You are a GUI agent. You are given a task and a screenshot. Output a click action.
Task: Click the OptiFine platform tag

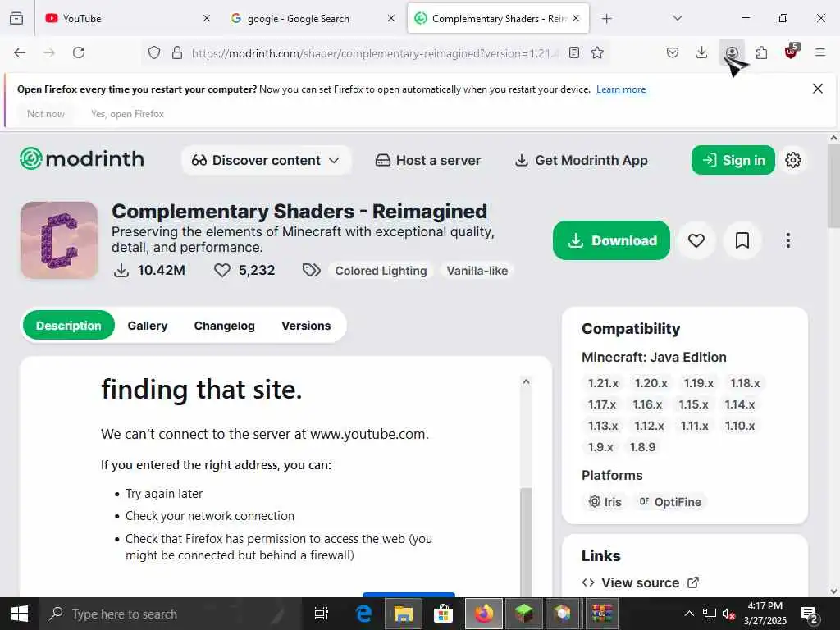(x=670, y=502)
